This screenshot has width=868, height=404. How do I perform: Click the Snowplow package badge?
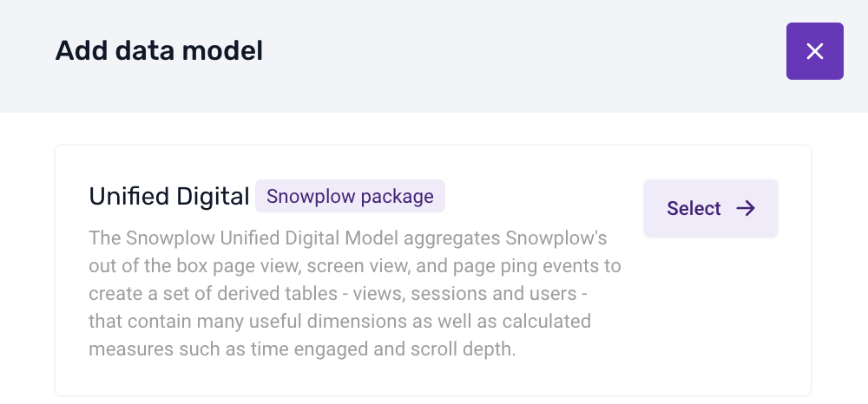(x=350, y=196)
